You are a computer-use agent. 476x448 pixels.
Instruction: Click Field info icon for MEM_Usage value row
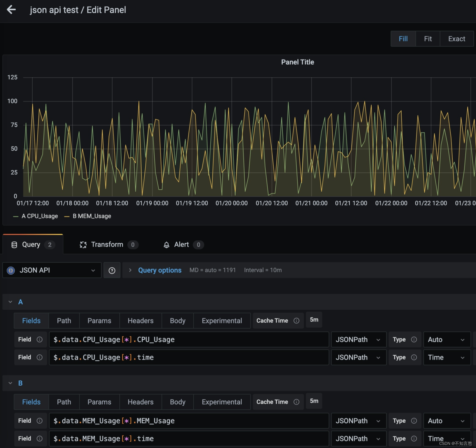point(40,421)
